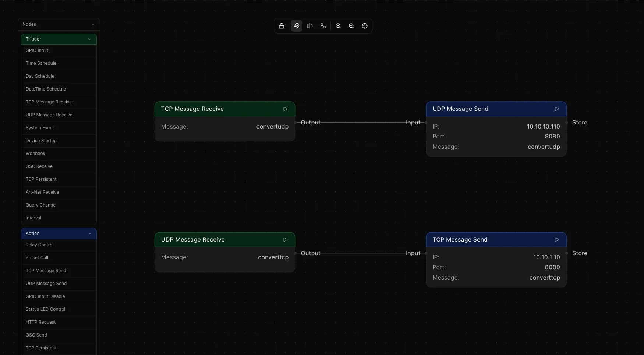
Task: Select UDP Message Send in Action list
Action: [x=59, y=284]
